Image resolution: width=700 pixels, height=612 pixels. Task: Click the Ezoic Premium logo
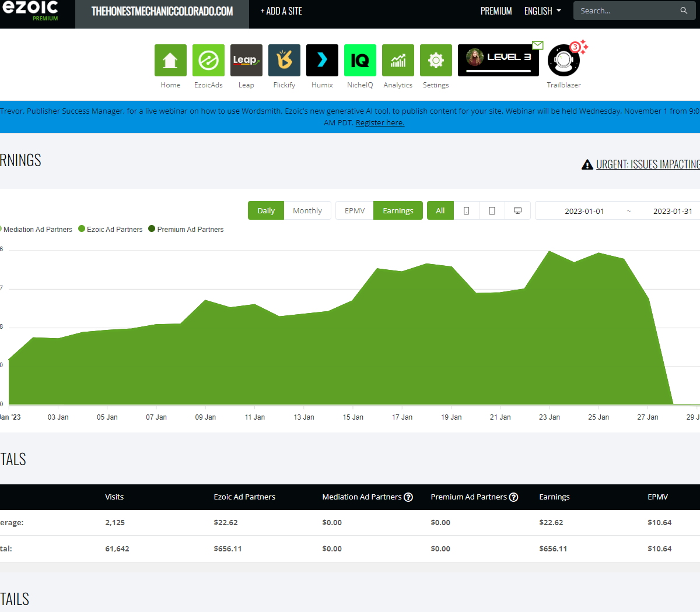(30, 10)
